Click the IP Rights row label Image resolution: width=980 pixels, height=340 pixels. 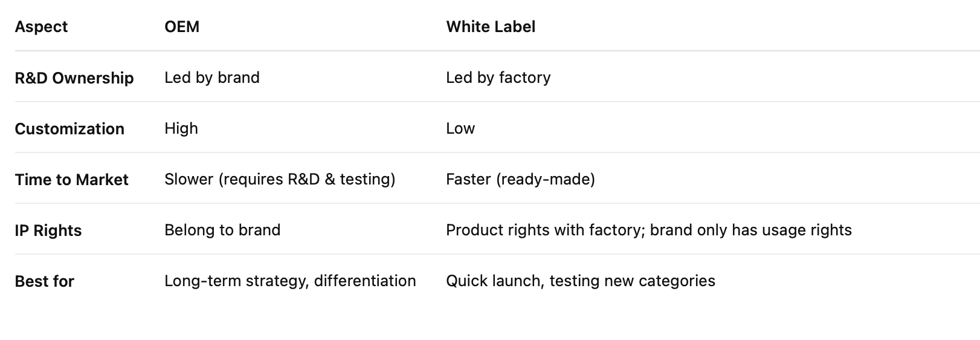[x=48, y=230]
